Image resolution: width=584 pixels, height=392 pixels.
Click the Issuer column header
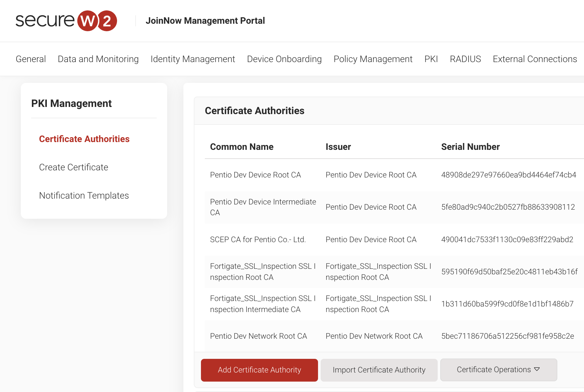(338, 147)
